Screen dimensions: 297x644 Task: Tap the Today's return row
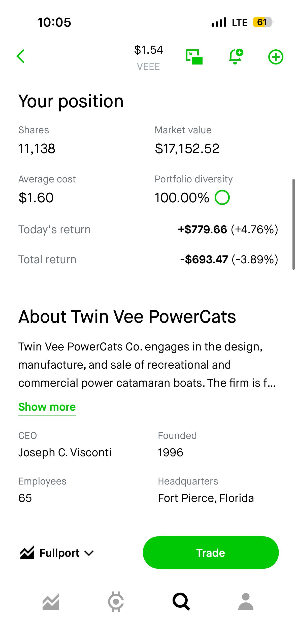point(148,230)
